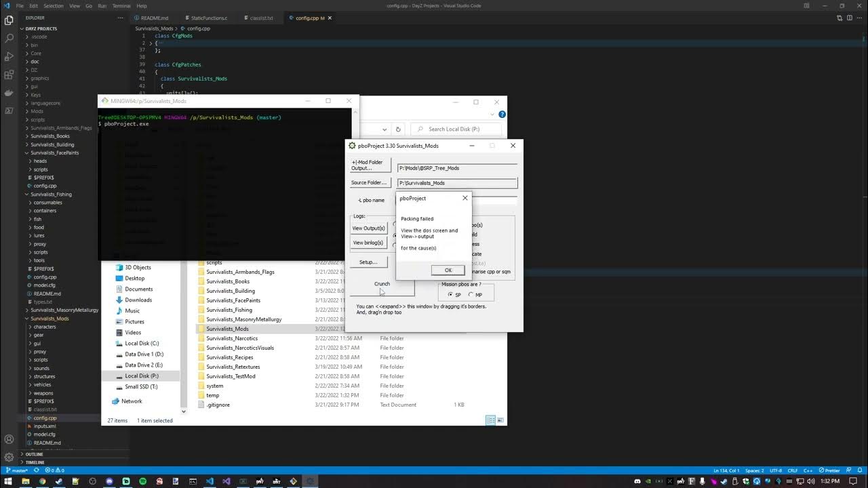Open Chrome from the taskbar
Image resolution: width=868 pixels, height=488 pixels.
pyautogui.click(x=42, y=481)
